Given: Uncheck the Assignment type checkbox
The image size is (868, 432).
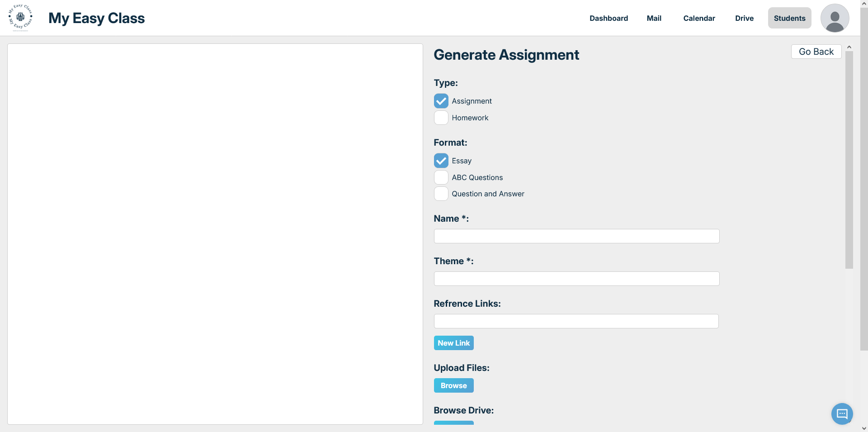Looking at the screenshot, I should (x=441, y=101).
